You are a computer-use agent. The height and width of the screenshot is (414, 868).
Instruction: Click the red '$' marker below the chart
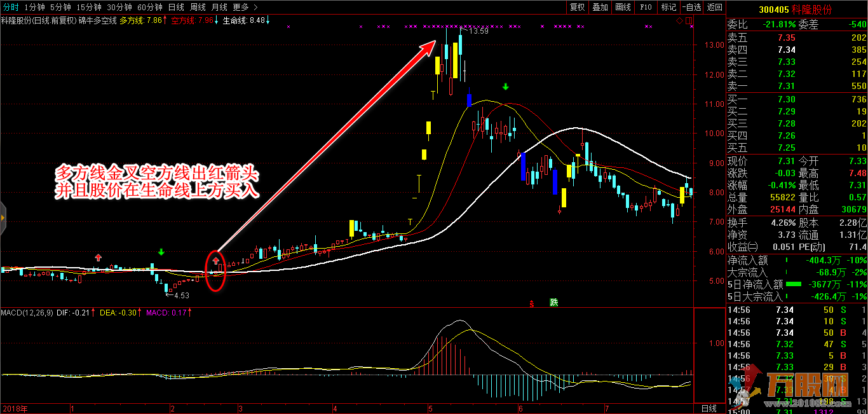click(x=531, y=303)
